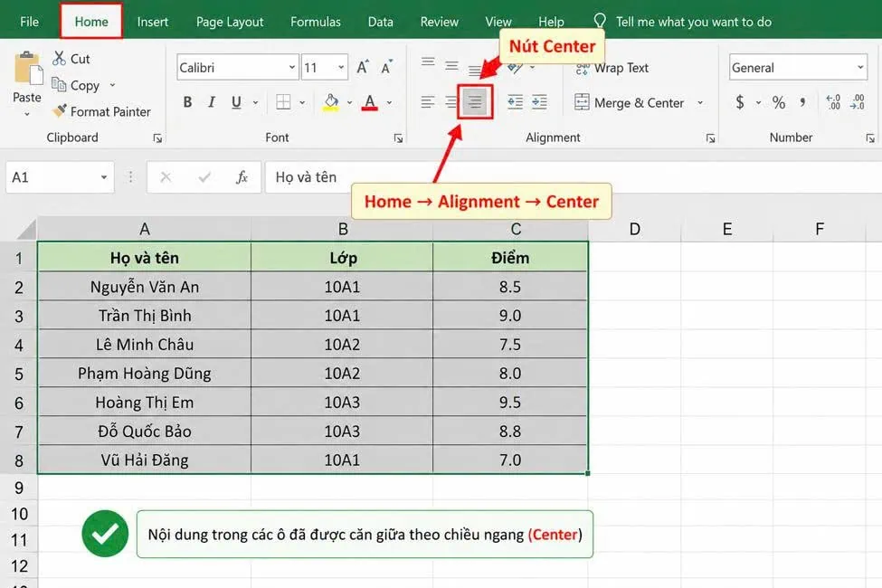Switch to the Formulas tab
This screenshot has height=588, width=882.
tap(316, 22)
